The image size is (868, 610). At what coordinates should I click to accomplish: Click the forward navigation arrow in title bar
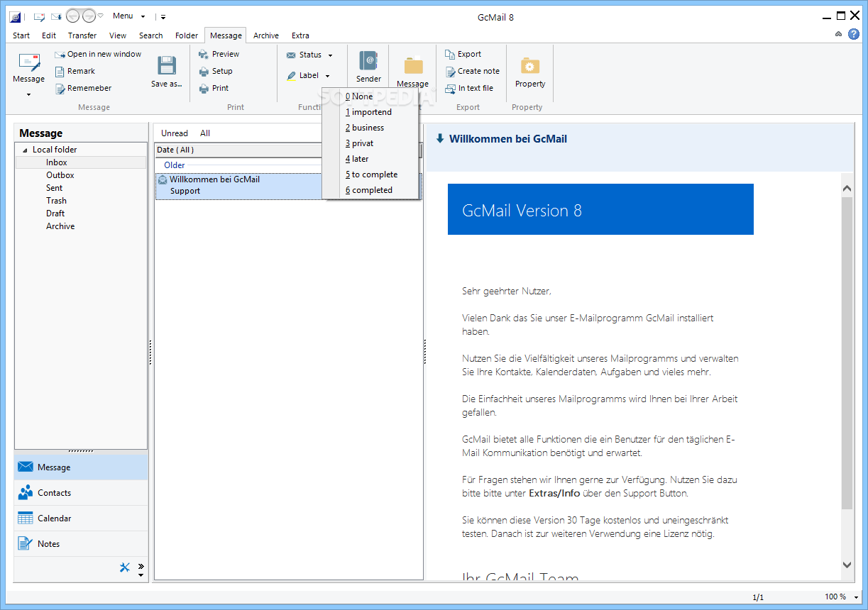89,16
